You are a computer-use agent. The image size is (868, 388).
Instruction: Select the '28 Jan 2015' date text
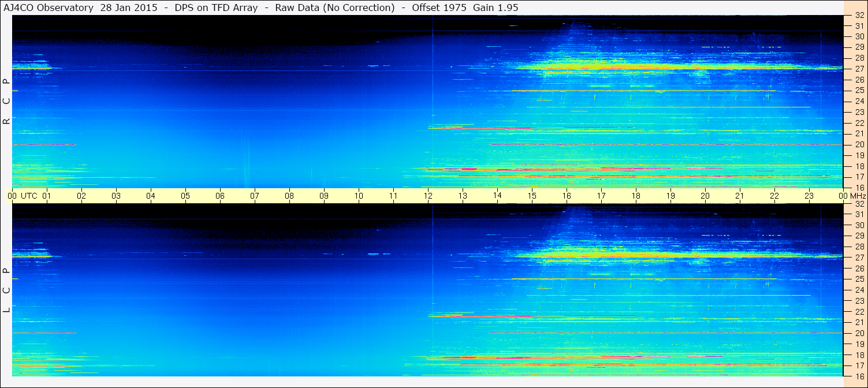[x=129, y=8]
